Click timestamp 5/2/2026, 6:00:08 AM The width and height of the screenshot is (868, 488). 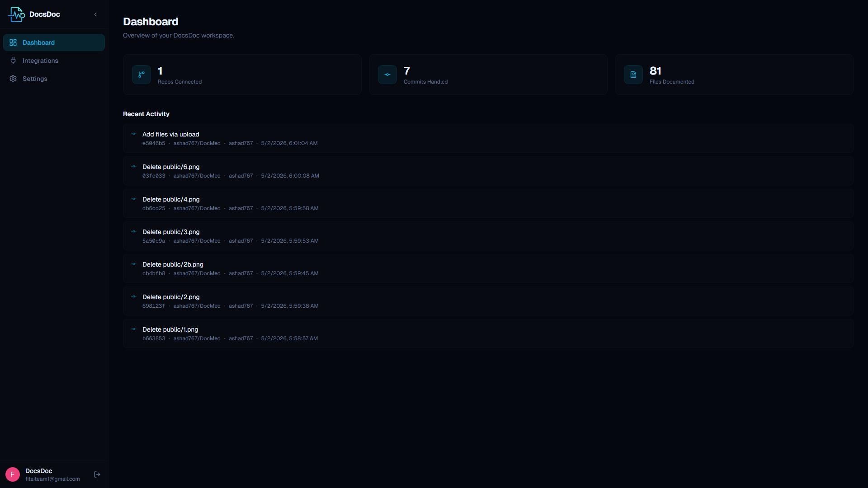point(290,176)
